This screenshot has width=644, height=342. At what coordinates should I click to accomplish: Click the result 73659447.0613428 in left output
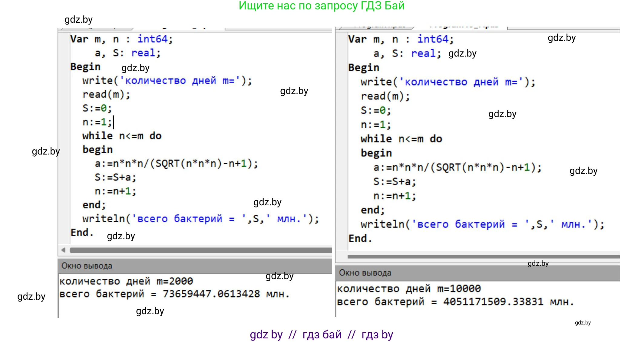(211, 294)
